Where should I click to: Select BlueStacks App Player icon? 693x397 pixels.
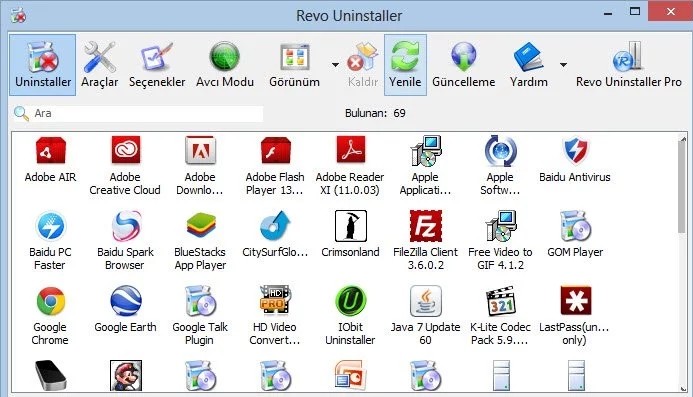tap(201, 226)
